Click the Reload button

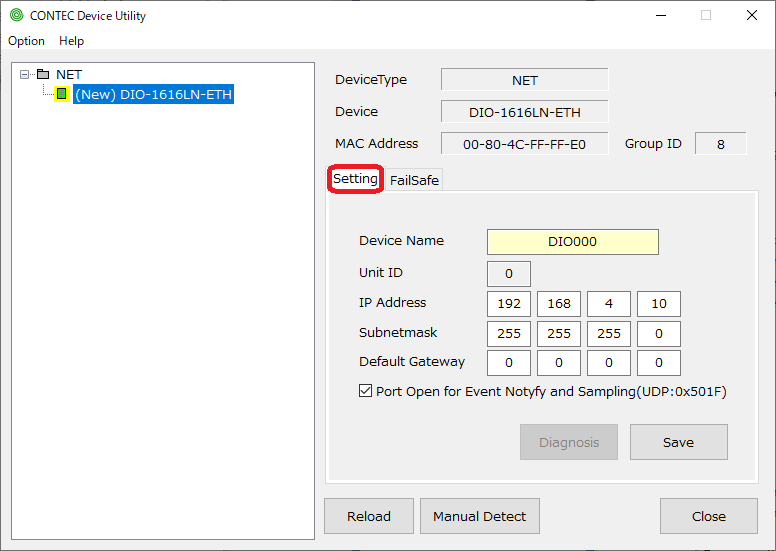[369, 516]
